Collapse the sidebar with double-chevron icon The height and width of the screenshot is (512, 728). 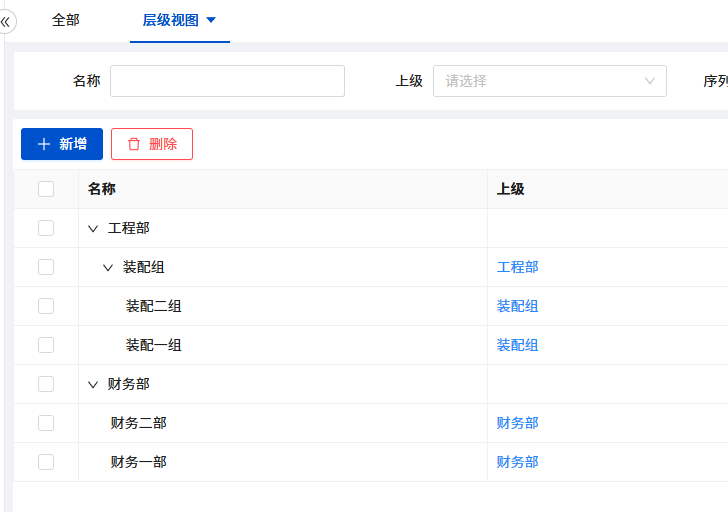5,21
